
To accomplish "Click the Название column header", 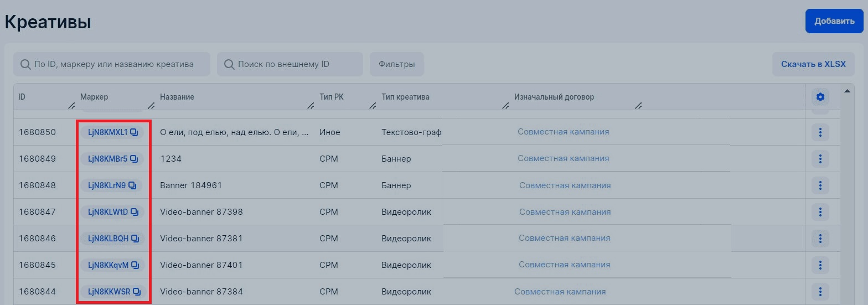I will coord(177,97).
